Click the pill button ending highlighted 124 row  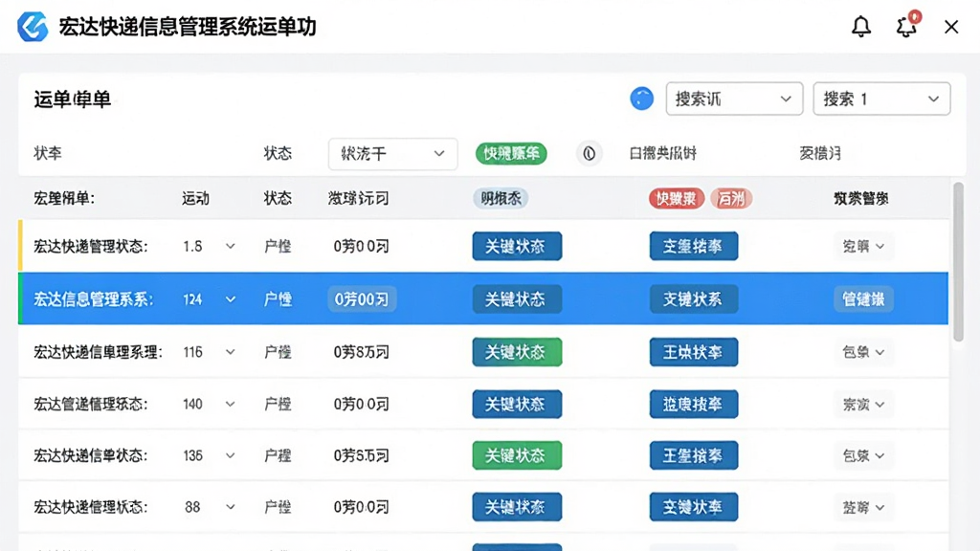click(863, 299)
